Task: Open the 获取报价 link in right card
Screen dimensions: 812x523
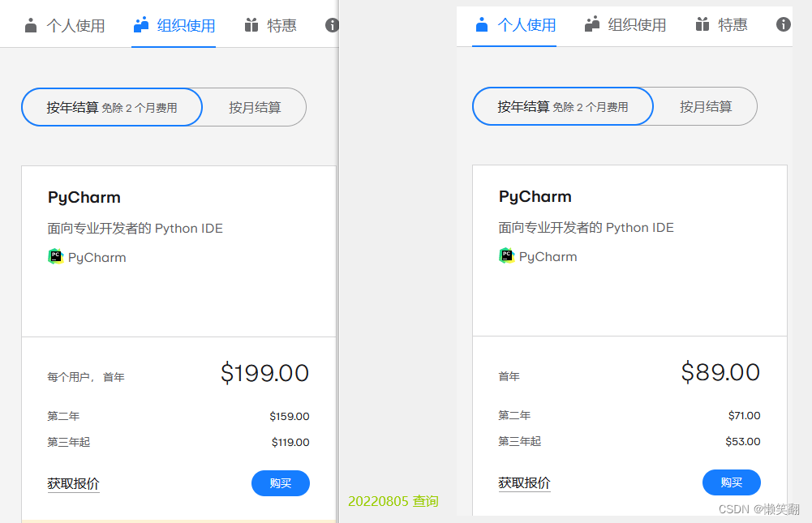Action: [x=523, y=482]
